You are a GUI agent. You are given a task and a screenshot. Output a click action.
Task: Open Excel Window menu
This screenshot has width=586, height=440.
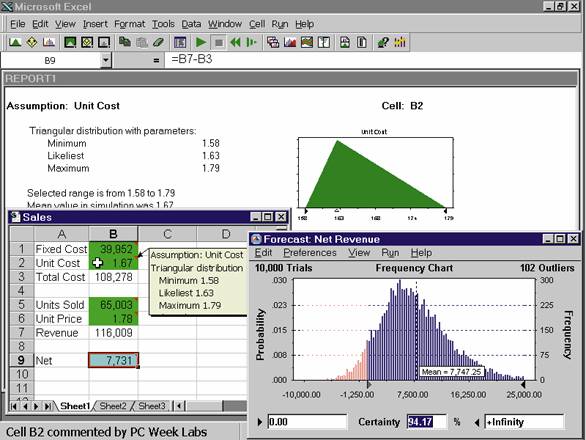point(225,24)
